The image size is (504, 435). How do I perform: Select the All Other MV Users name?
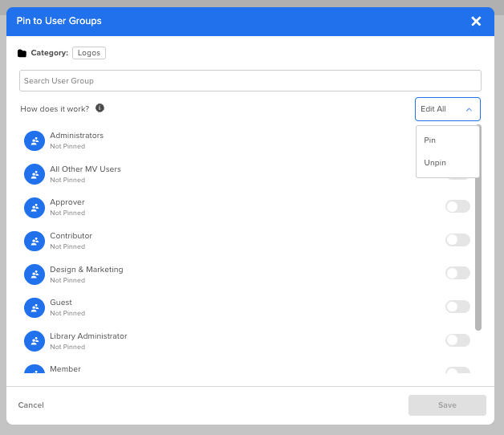[x=85, y=169]
